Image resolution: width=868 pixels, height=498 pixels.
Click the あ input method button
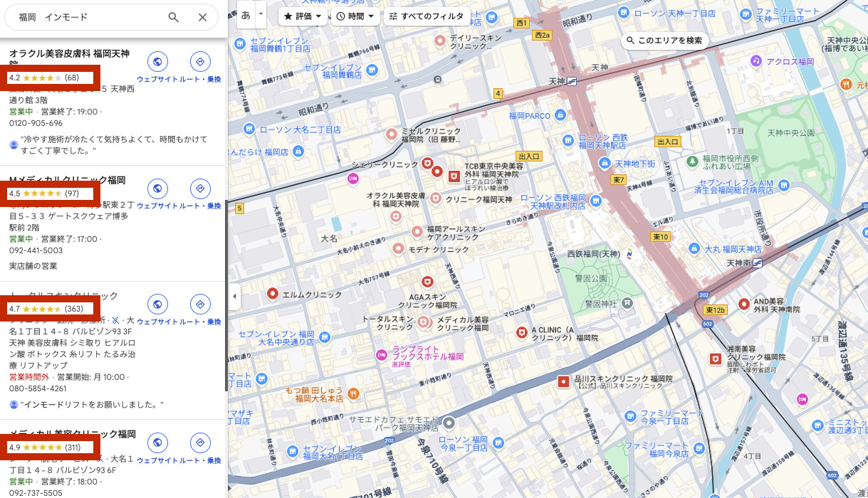[x=246, y=14]
